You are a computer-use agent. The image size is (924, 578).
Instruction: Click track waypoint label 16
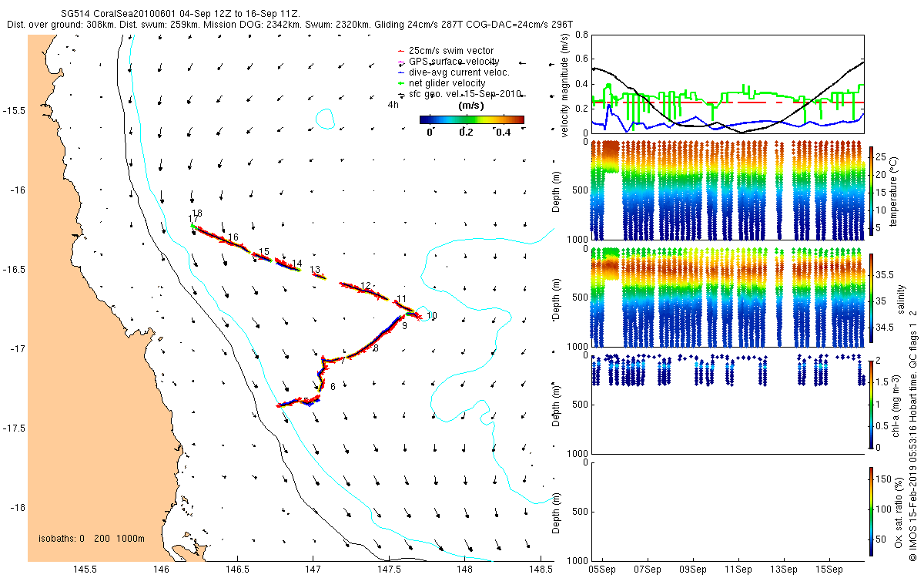coord(233,237)
